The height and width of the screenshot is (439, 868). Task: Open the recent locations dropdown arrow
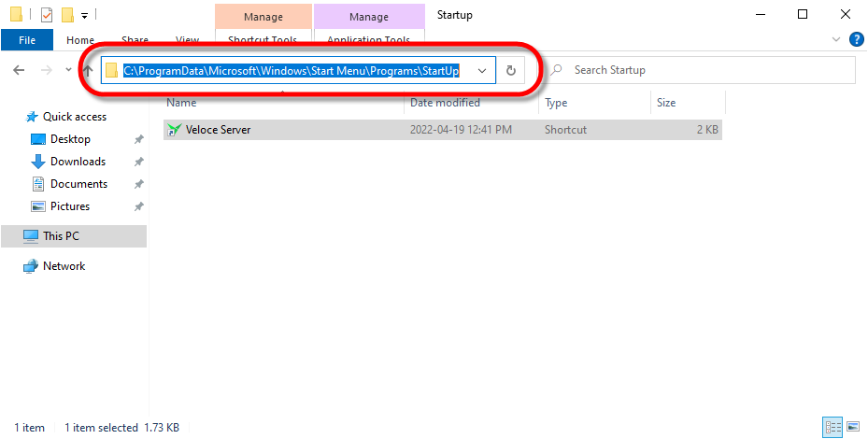point(68,70)
